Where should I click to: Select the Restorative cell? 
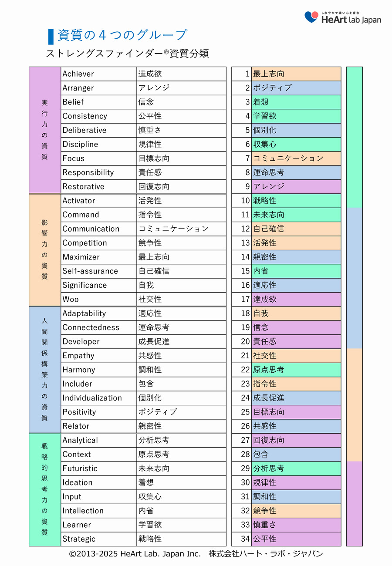coord(99,186)
